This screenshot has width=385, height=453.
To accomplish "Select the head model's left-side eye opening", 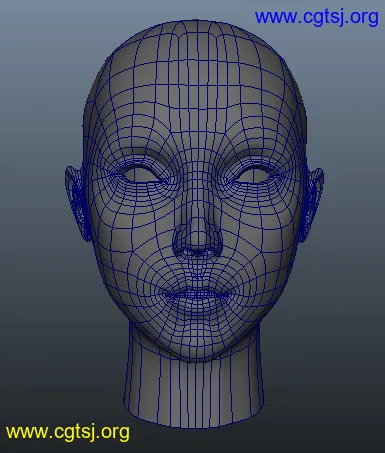I will 142,175.
